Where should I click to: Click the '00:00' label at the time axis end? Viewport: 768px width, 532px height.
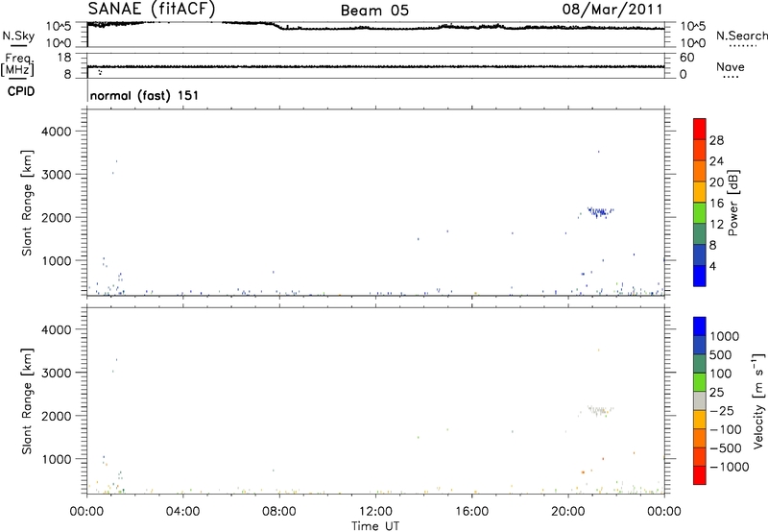point(664,512)
